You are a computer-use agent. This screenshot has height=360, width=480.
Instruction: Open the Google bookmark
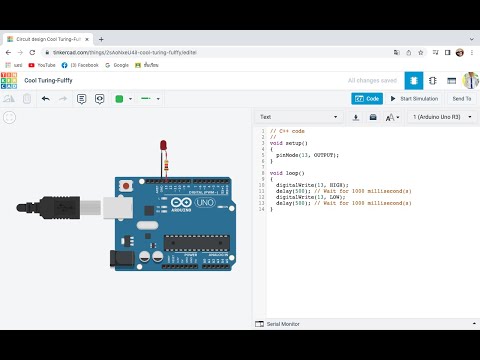[117, 65]
